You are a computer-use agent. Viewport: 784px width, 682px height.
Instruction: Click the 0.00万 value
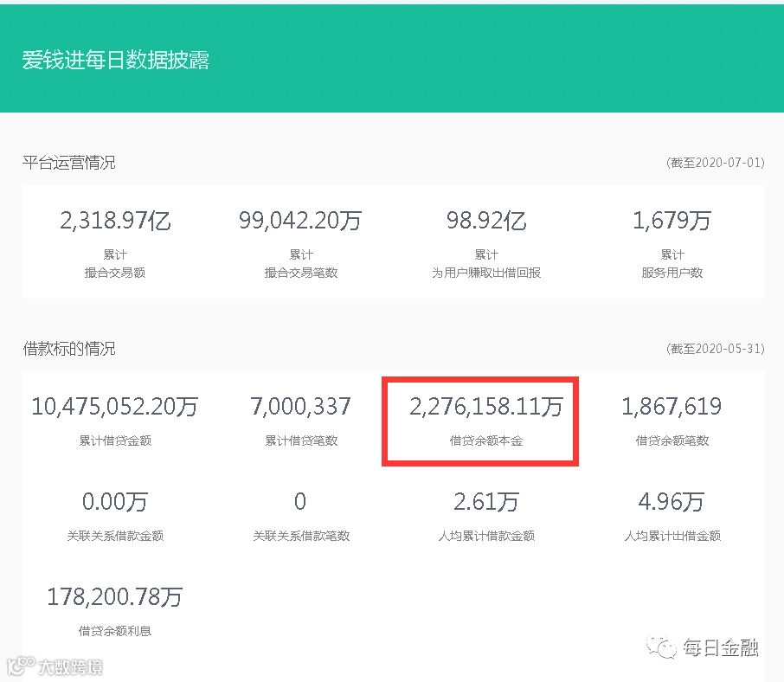pyautogui.click(x=115, y=501)
